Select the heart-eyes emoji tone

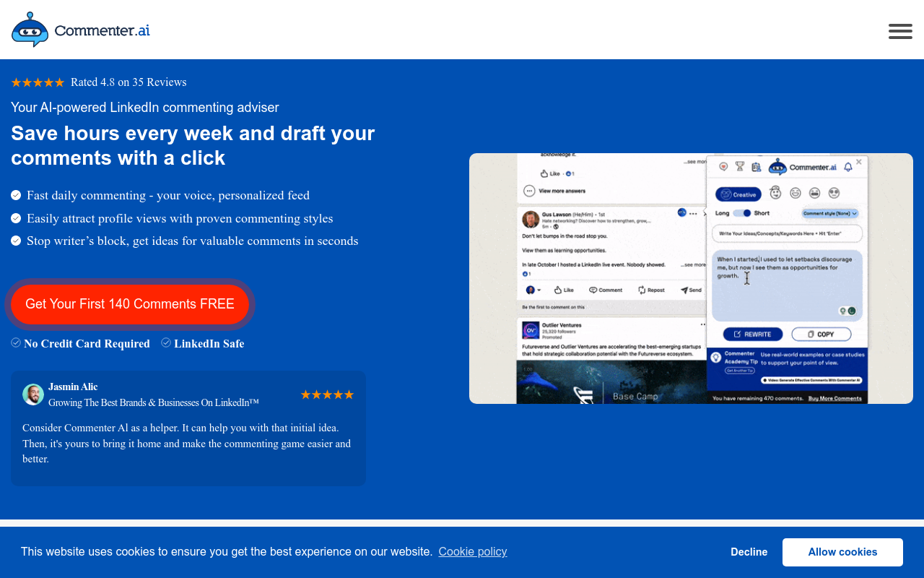click(x=834, y=193)
